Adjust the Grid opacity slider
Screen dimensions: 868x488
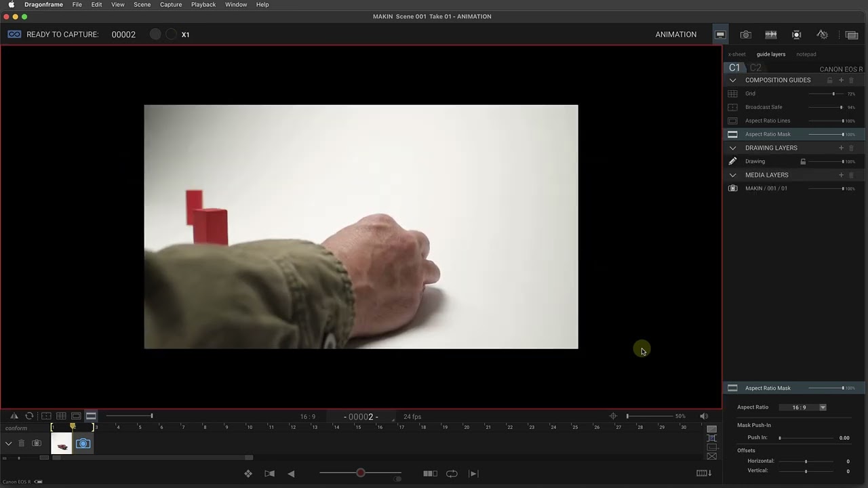pyautogui.click(x=826, y=94)
